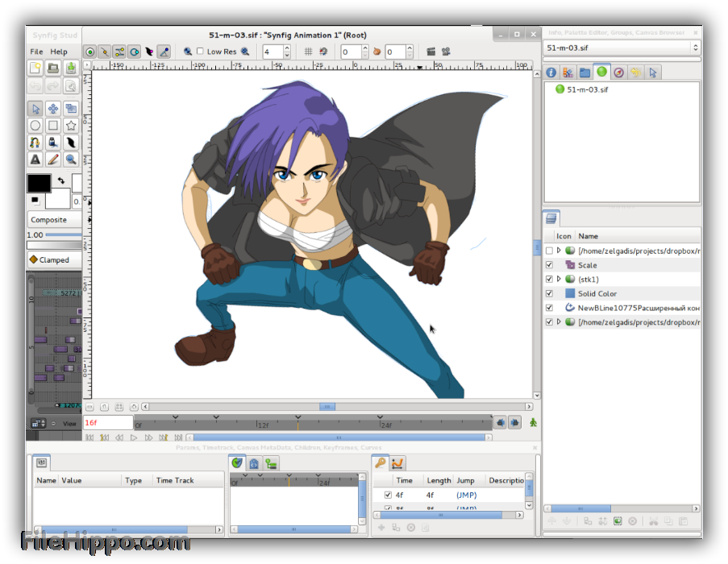Click the render clapperboard icon

pos(431,52)
